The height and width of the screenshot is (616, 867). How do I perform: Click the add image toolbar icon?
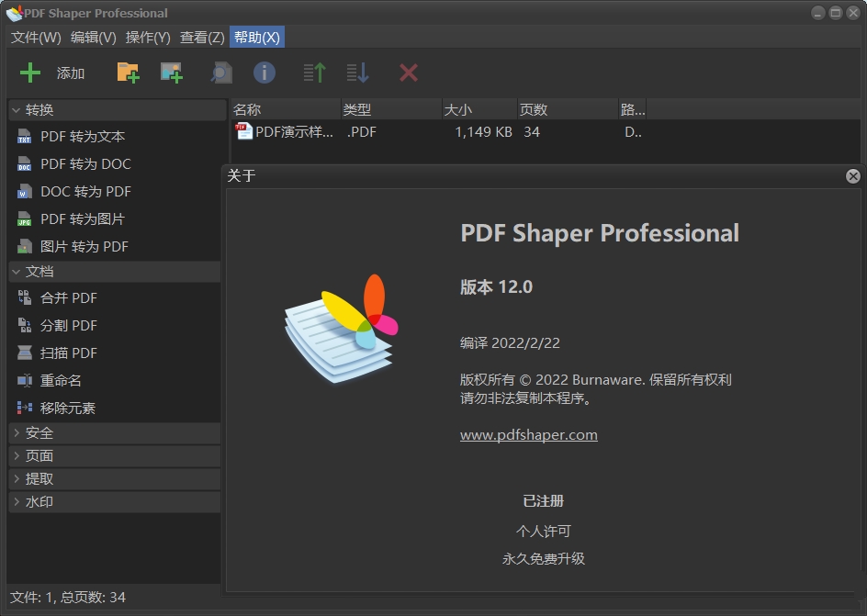click(x=172, y=73)
